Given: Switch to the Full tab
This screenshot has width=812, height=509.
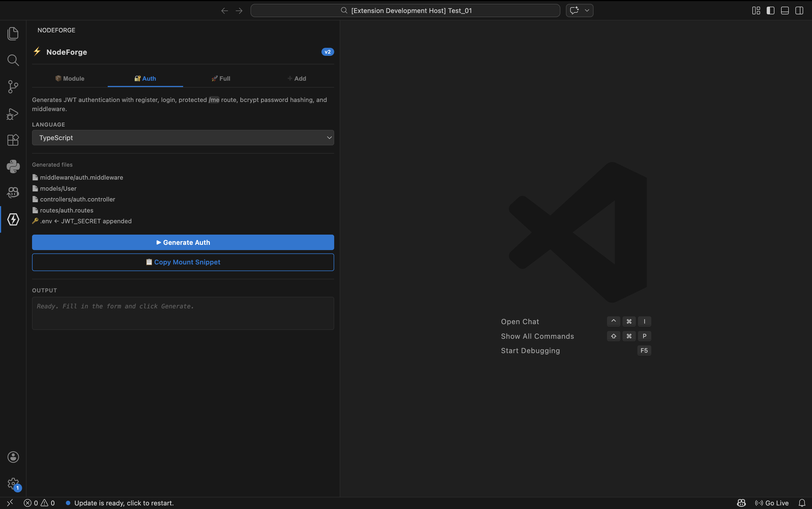Looking at the screenshot, I should [x=221, y=78].
